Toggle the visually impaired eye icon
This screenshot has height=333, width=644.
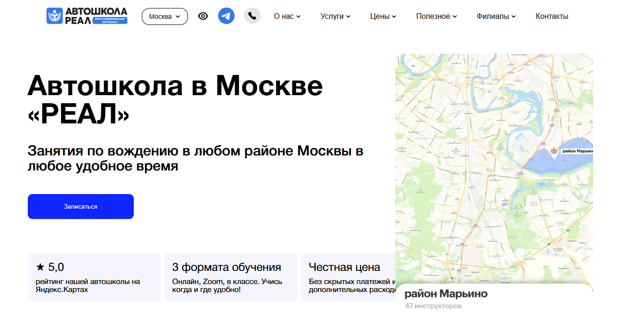pos(203,16)
